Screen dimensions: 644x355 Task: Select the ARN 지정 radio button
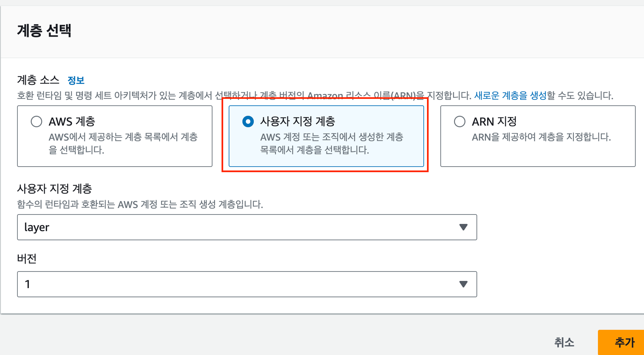tap(459, 121)
